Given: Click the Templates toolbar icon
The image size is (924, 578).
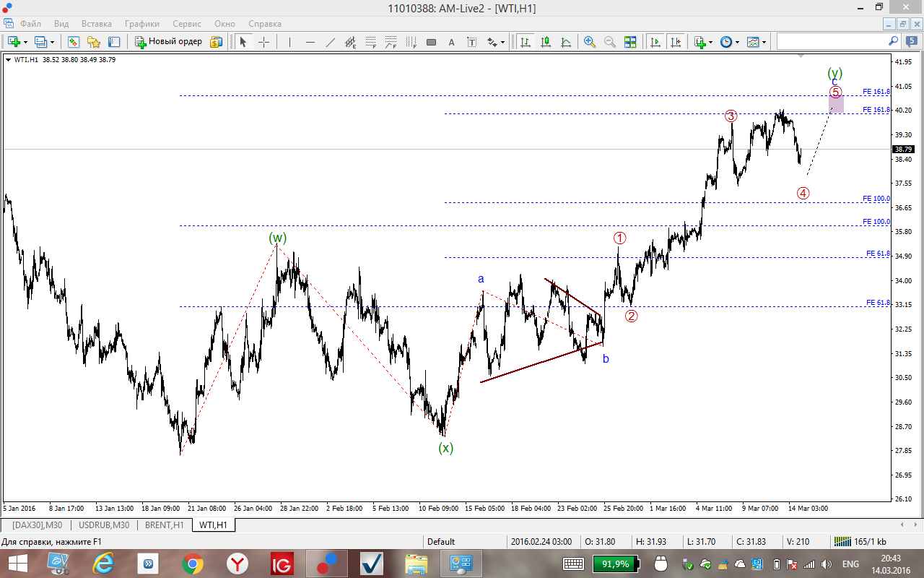Looking at the screenshot, I should coord(753,42).
